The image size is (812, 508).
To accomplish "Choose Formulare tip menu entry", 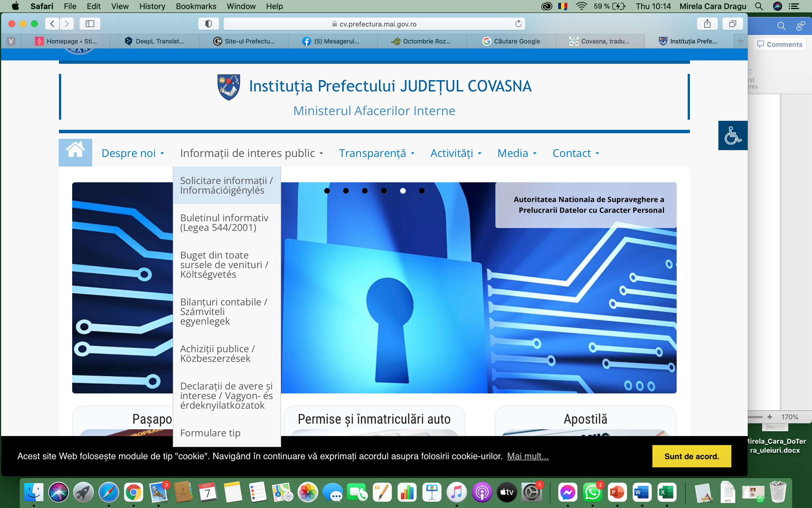I will 227,433.
